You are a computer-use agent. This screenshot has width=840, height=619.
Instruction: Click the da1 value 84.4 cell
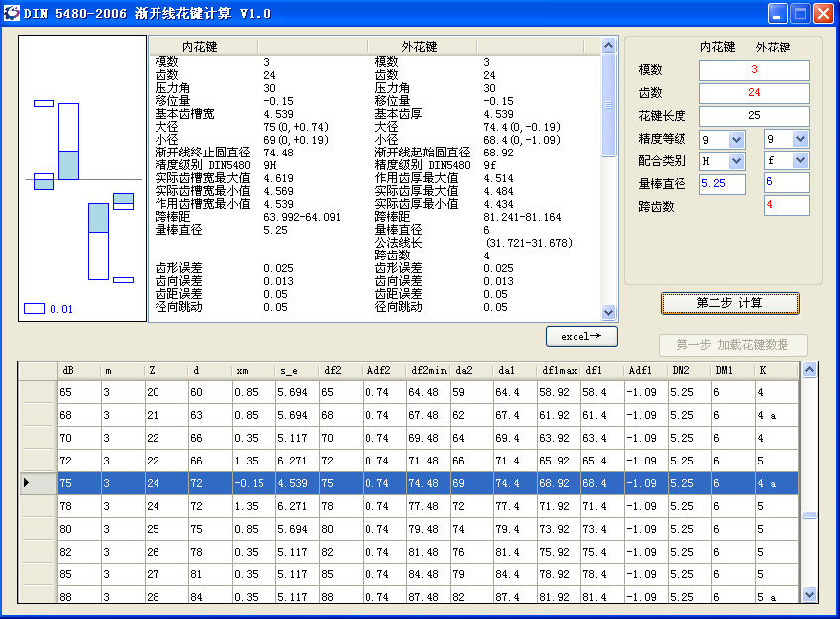point(515,574)
